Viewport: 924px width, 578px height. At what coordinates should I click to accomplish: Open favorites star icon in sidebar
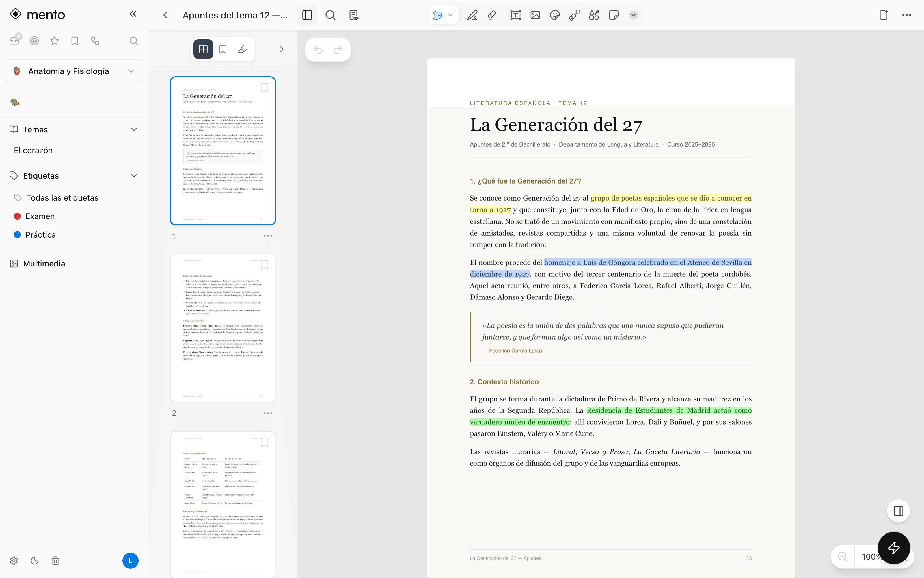click(55, 41)
